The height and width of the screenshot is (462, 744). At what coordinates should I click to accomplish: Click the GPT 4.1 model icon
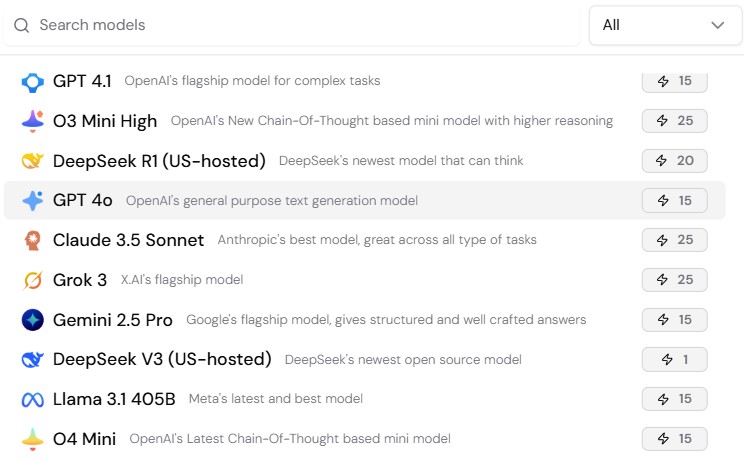click(32, 81)
